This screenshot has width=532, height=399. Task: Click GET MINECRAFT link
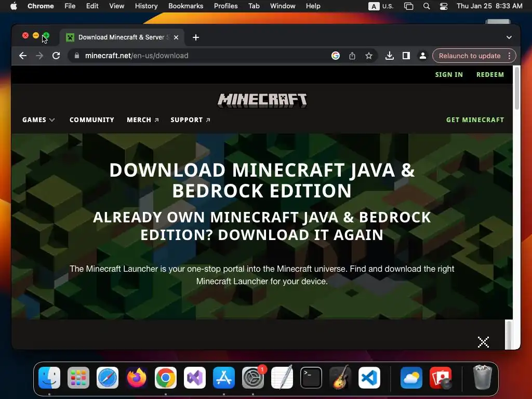[x=475, y=120]
